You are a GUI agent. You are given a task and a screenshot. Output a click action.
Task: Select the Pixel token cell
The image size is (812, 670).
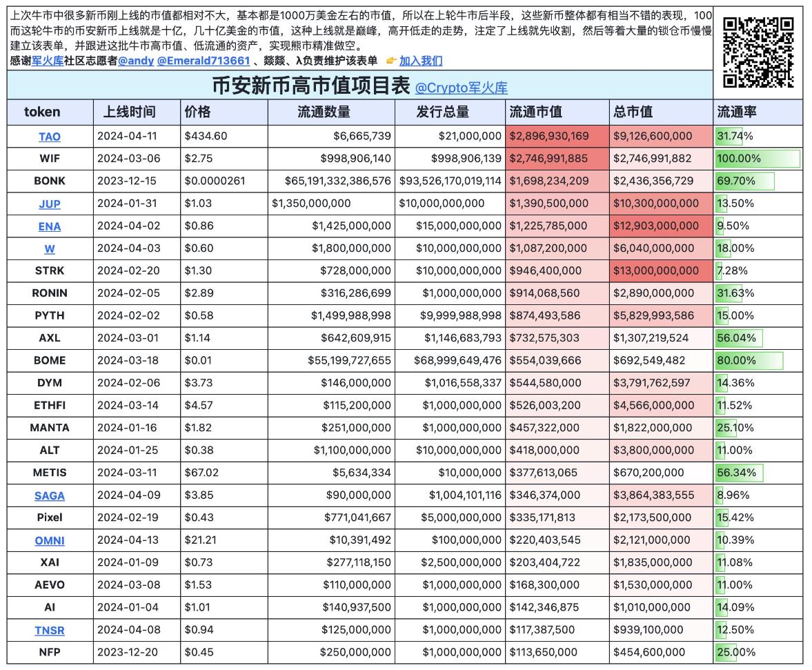(50, 518)
